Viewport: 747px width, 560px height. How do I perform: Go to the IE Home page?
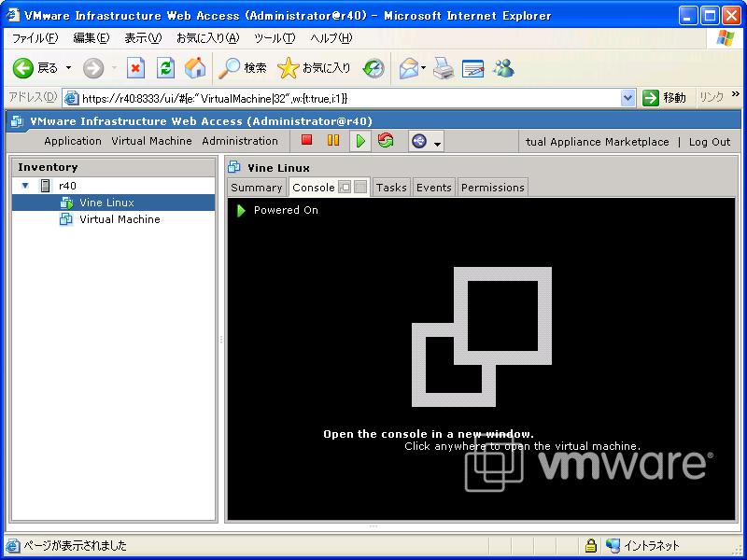coord(195,68)
